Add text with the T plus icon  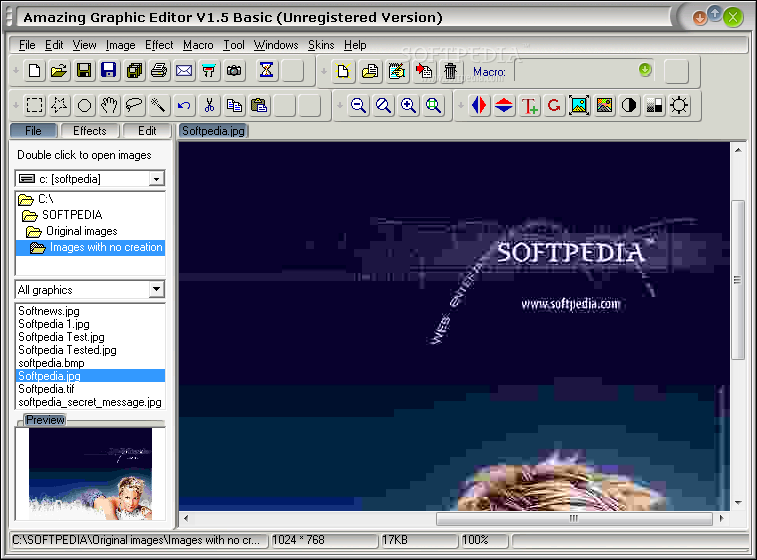click(529, 105)
